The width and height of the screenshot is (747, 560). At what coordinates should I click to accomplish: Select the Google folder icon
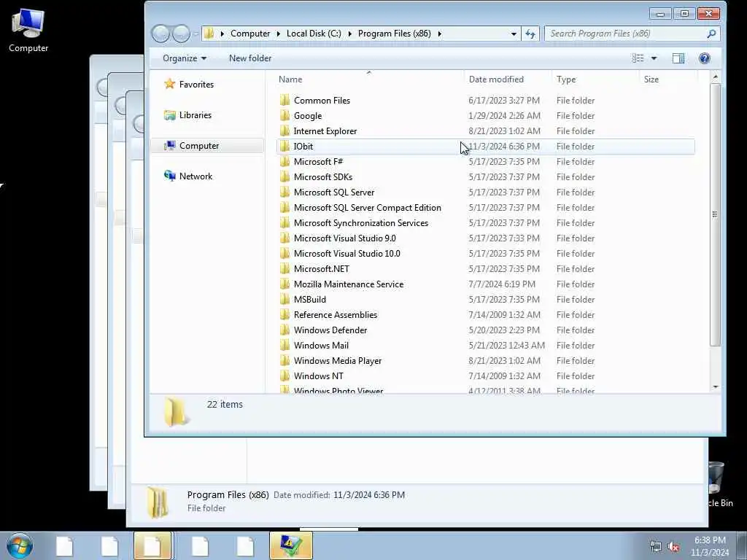click(x=285, y=115)
